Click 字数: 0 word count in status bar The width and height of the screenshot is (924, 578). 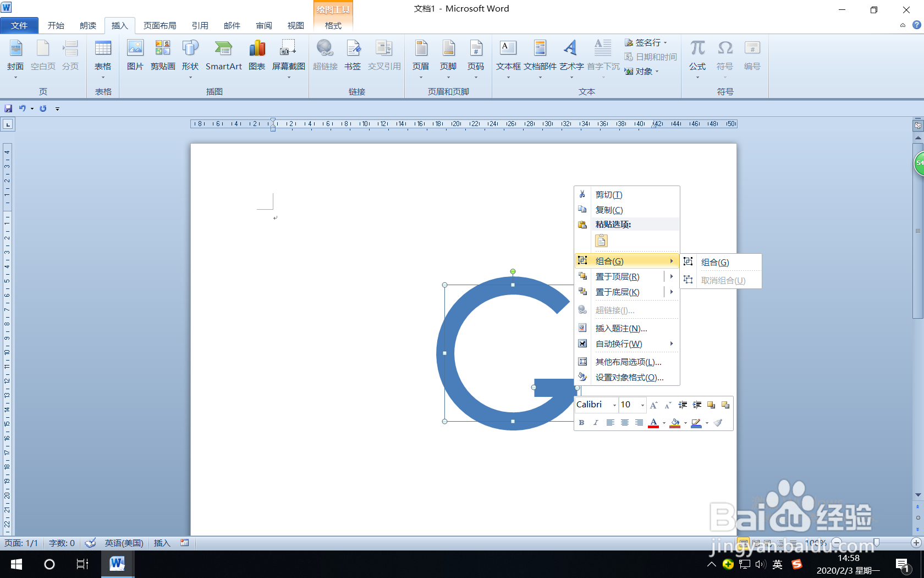coord(61,543)
